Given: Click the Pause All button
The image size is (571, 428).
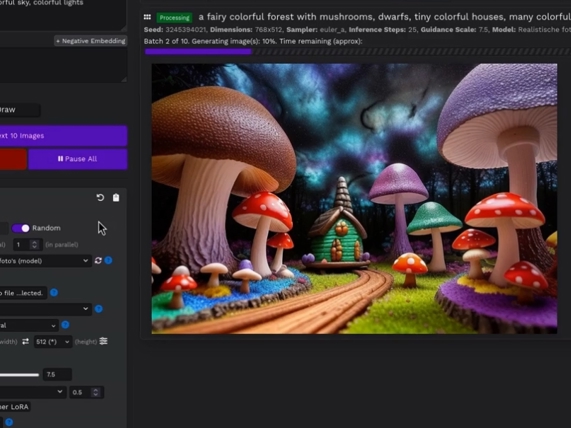Looking at the screenshot, I should [x=78, y=159].
